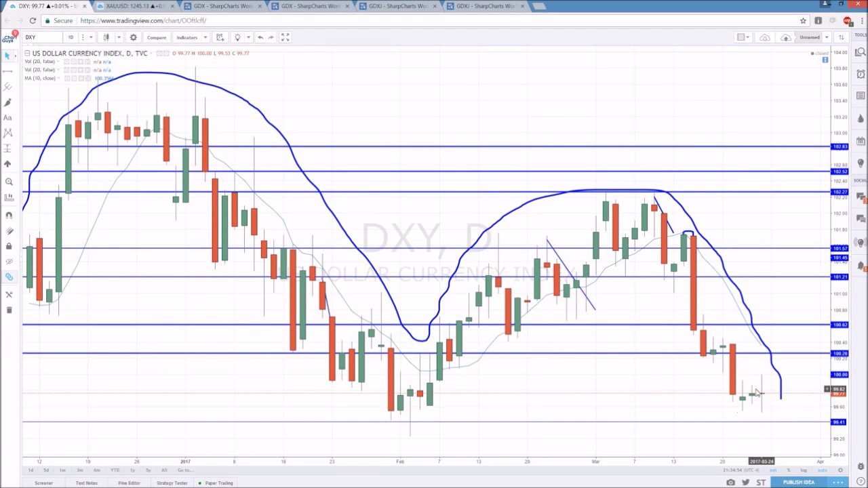Screen dimensions: 868x488
Task: Click the blue data window icon under closed
Action: tap(825, 60)
